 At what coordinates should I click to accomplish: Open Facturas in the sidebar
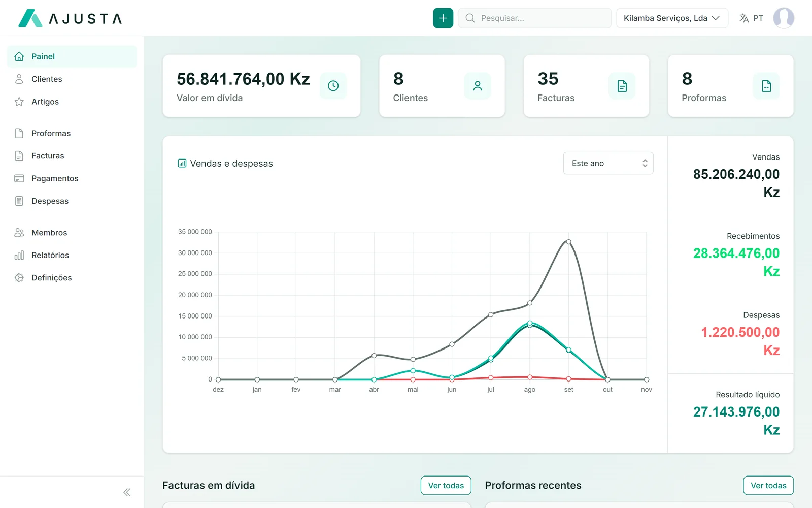click(x=72, y=156)
